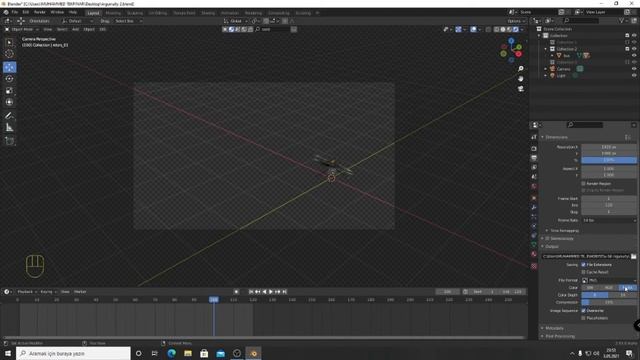Viewport: 640px width, 360px height.
Task: Select the Measure tool
Action: point(9,128)
